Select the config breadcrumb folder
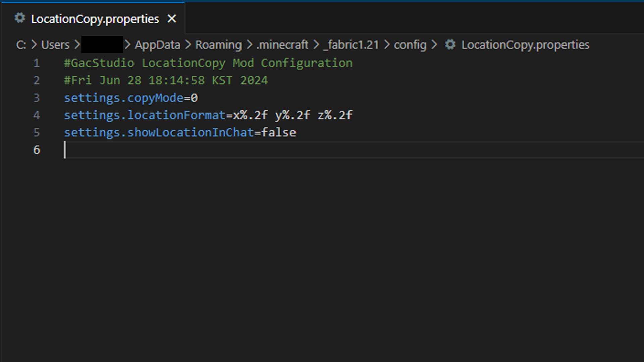Screen dimensions: 644x362 click(x=410, y=45)
